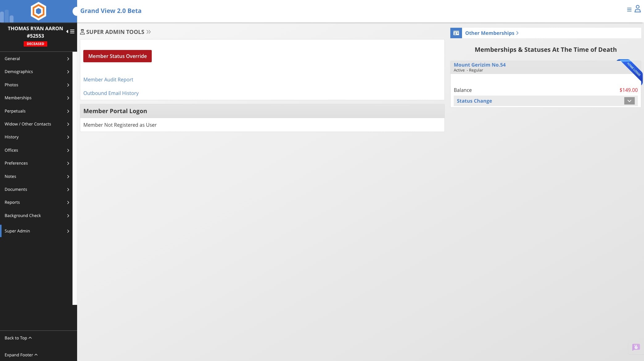Open the Member Audit Report link
Image resolution: width=644 pixels, height=361 pixels.
[x=108, y=80]
